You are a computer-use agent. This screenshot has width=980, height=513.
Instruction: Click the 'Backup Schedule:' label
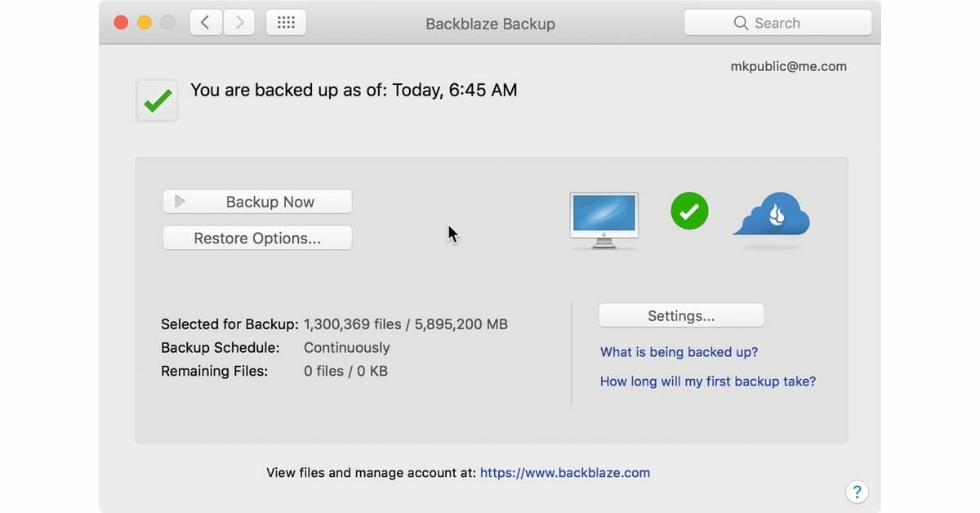pyautogui.click(x=220, y=348)
